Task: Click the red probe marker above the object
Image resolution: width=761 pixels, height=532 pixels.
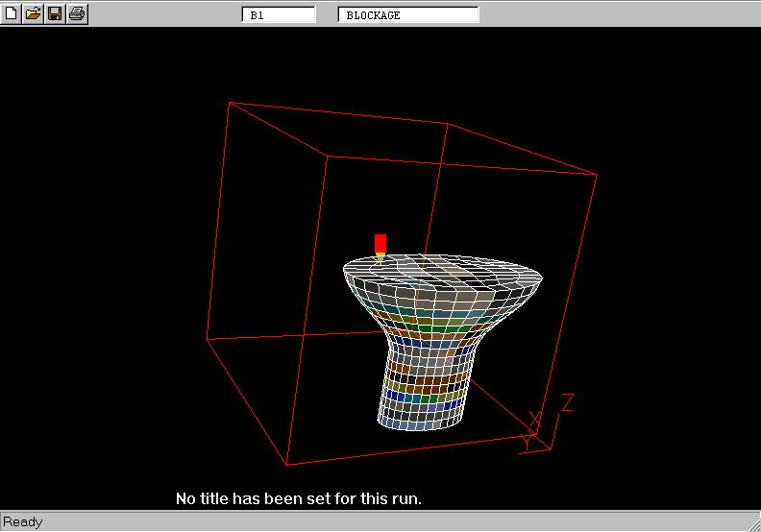Action: pos(380,243)
